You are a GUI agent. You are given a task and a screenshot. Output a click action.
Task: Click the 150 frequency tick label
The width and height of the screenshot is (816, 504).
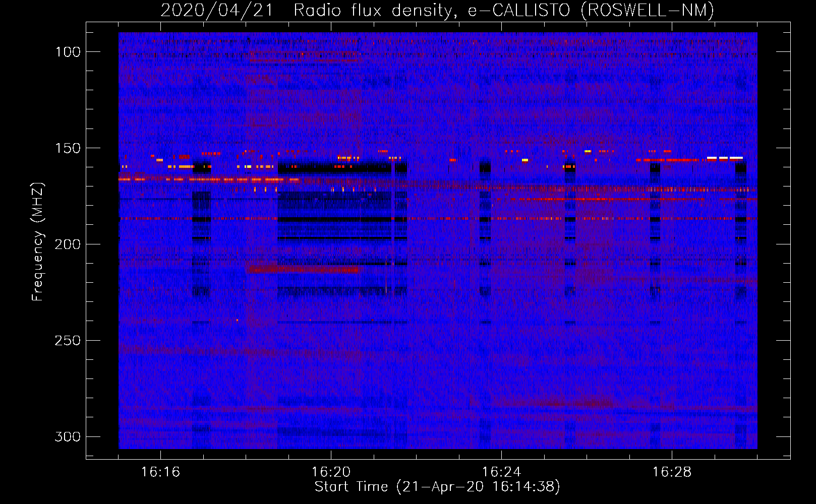[x=68, y=148]
